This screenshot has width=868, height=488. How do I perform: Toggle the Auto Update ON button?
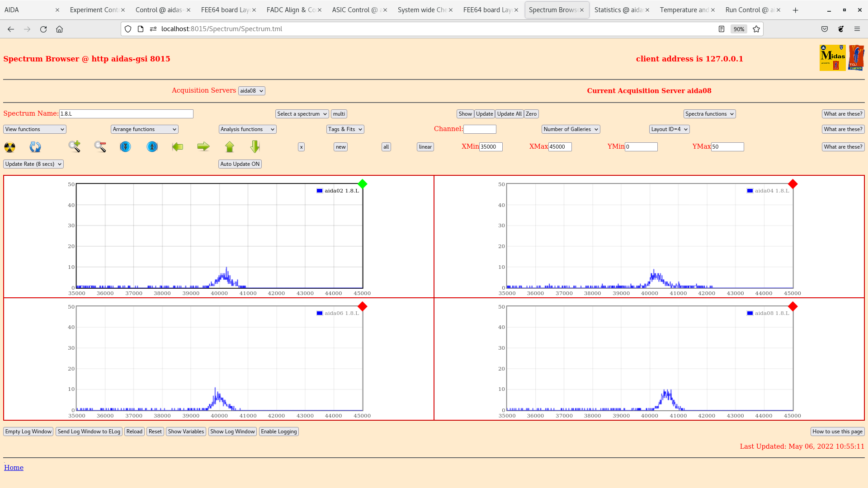point(240,164)
